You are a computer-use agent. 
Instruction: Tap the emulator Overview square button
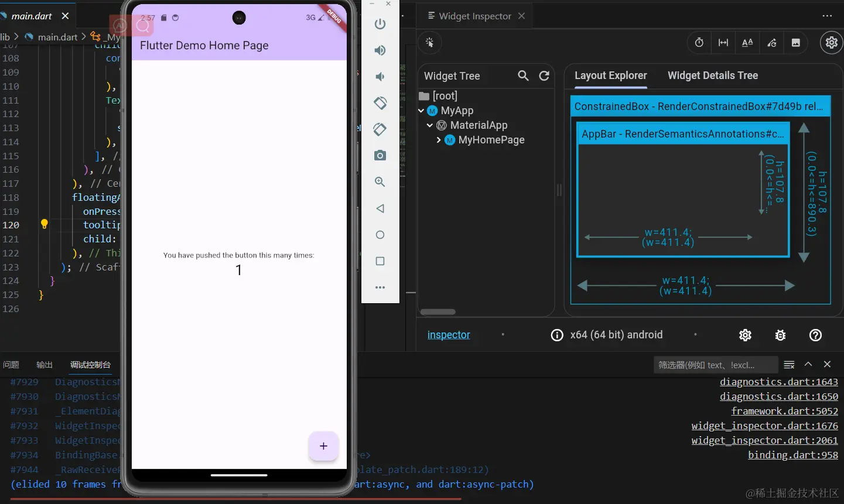point(380,261)
